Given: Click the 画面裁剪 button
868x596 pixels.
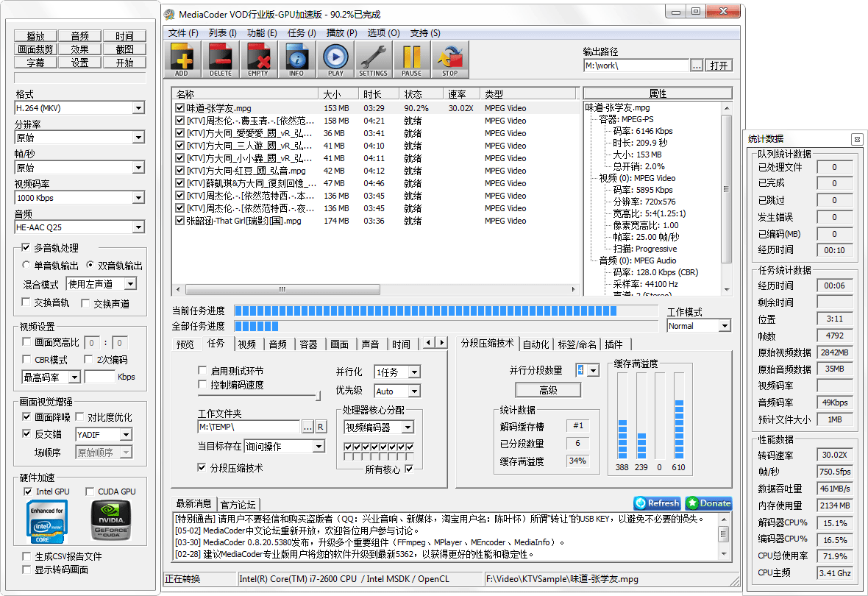Looking at the screenshot, I should coord(35,49).
